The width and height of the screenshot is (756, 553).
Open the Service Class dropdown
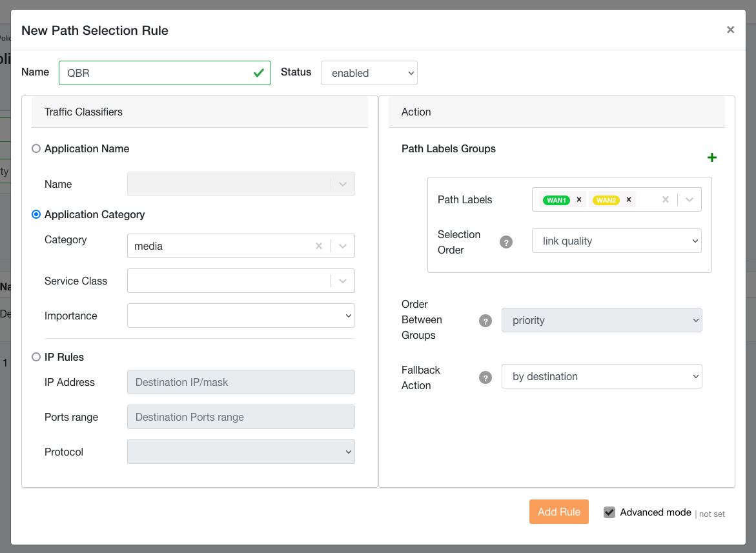(x=241, y=281)
